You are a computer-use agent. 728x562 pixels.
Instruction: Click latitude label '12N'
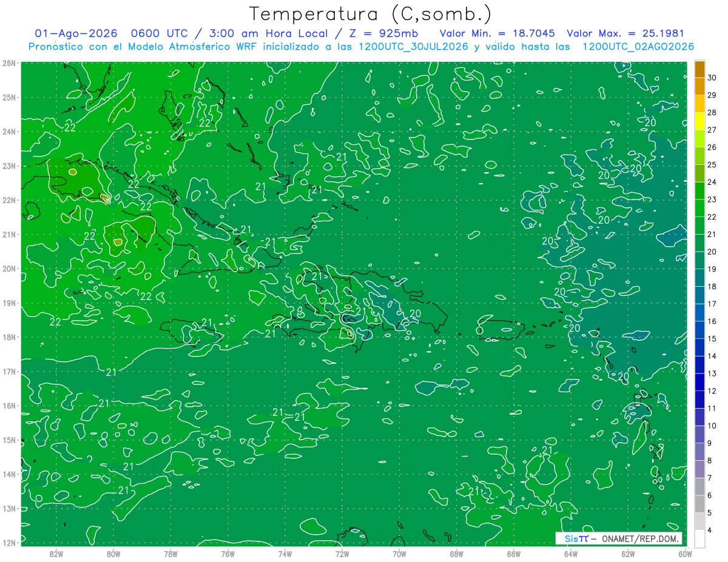pos(9,543)
